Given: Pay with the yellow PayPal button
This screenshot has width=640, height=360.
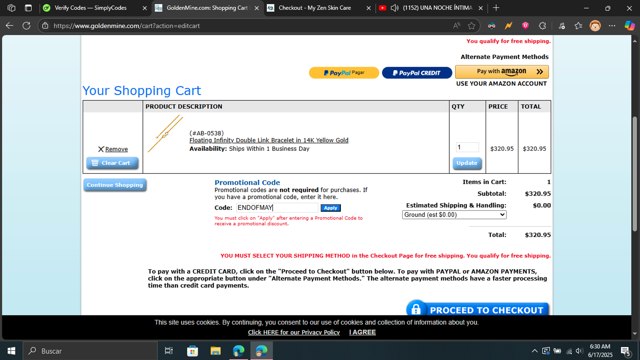Looking at the screenshot, I should pyautogui.click(x=344, y=73).
